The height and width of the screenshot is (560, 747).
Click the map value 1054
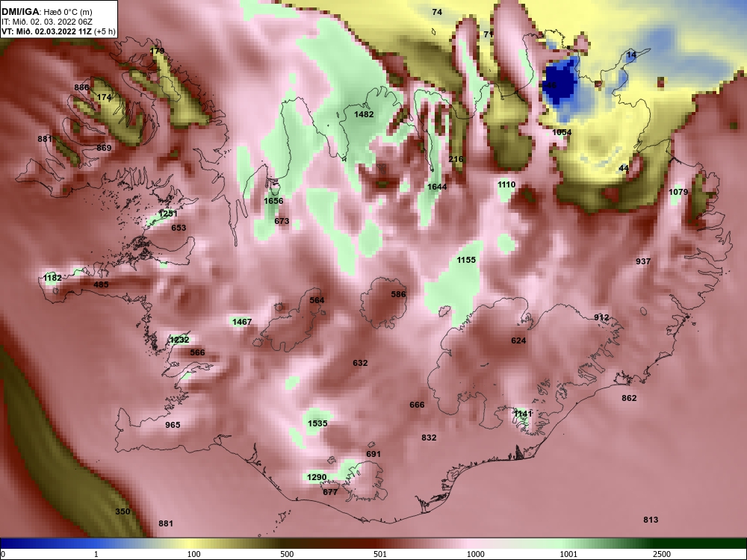[x=562, y=132]
